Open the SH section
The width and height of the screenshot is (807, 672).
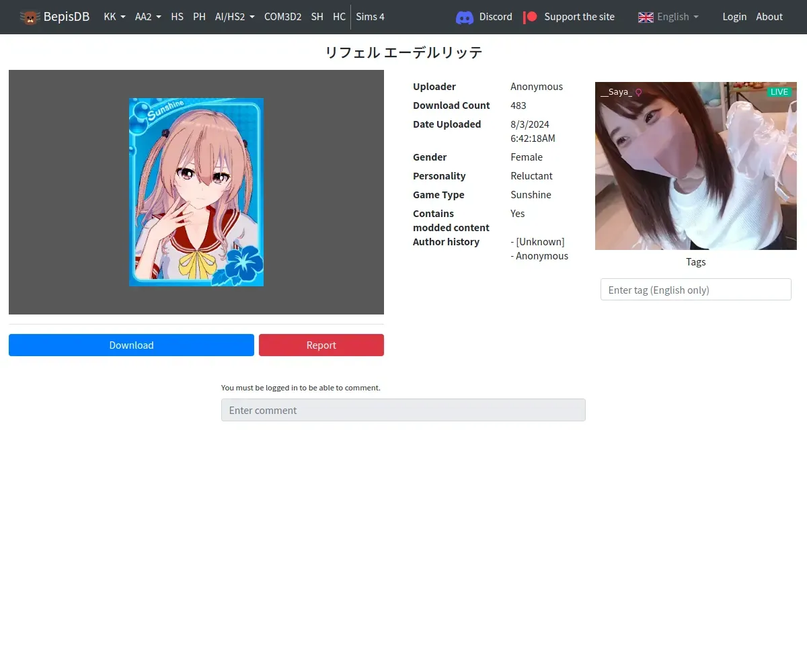[317, 17]
